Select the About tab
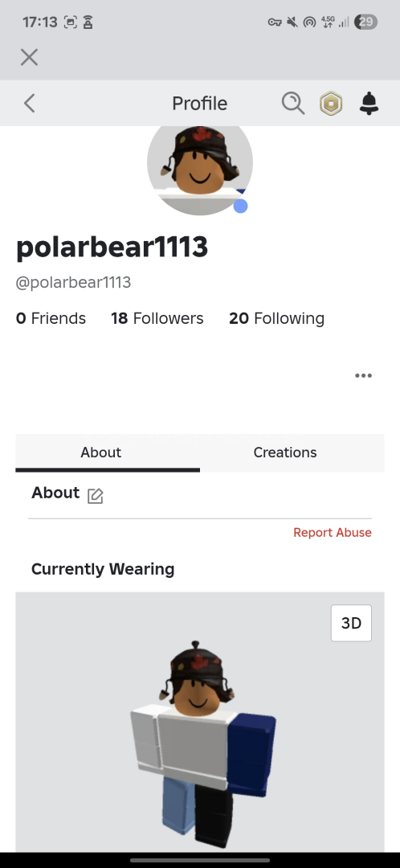The image size is (400, 868). [100, 452]
